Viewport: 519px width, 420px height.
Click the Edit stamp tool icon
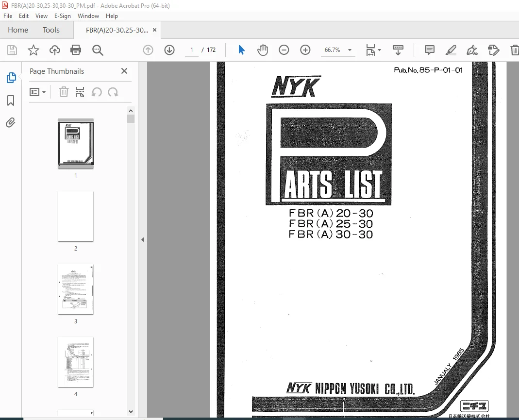coord(493,50)
